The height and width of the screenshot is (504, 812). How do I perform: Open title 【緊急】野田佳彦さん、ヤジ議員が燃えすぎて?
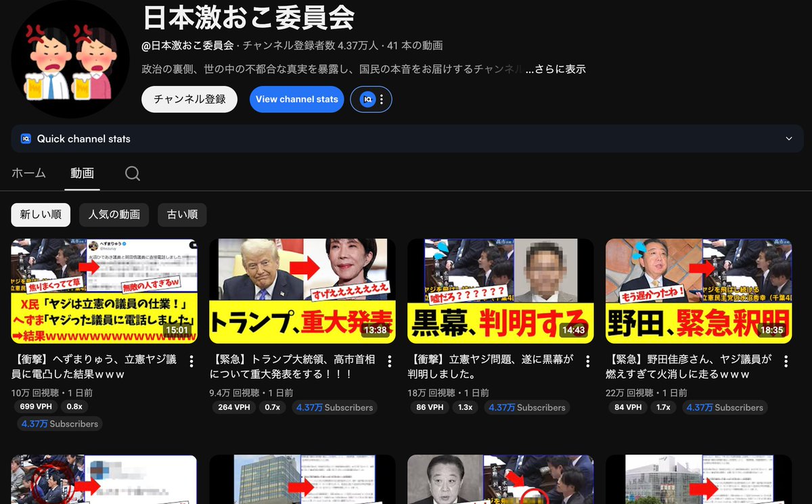coord(688,366)
